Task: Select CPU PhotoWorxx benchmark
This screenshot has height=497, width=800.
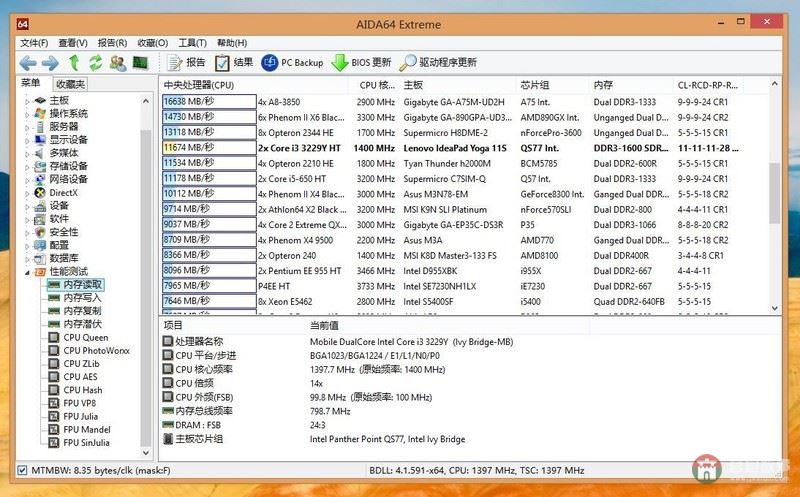Action: click(x=96, y=351)
